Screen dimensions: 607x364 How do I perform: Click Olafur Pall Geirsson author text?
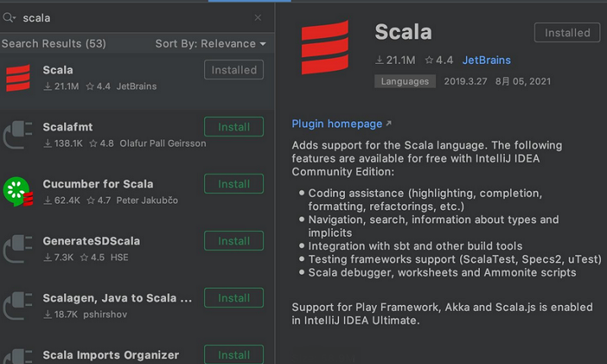[x=163, y=143]
